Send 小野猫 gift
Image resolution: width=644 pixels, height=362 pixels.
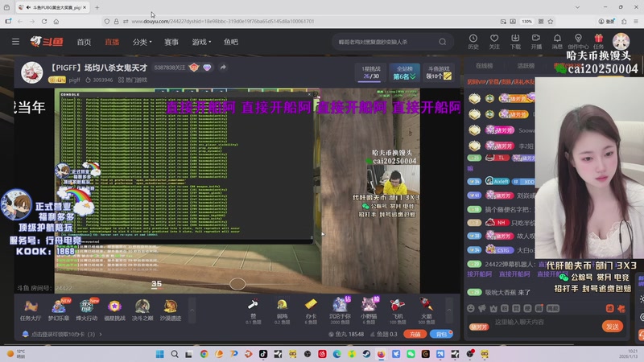point(369,311)
